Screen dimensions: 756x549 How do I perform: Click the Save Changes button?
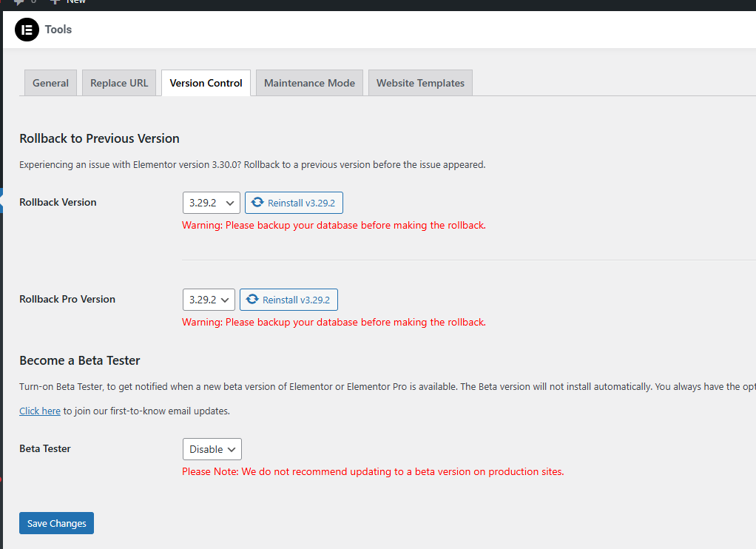(56, 523)
